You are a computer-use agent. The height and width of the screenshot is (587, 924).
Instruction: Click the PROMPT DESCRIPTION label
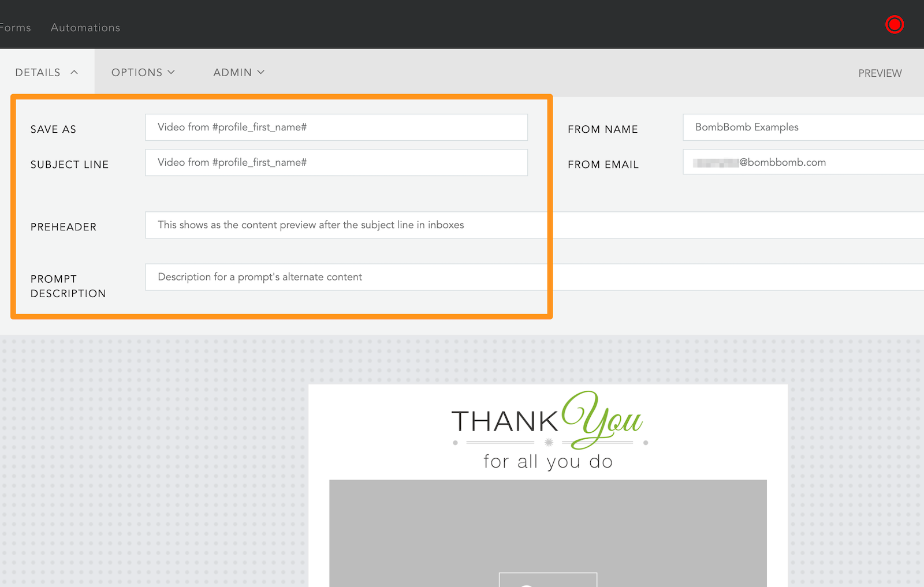pyautogui.click(x=68, y=286)
